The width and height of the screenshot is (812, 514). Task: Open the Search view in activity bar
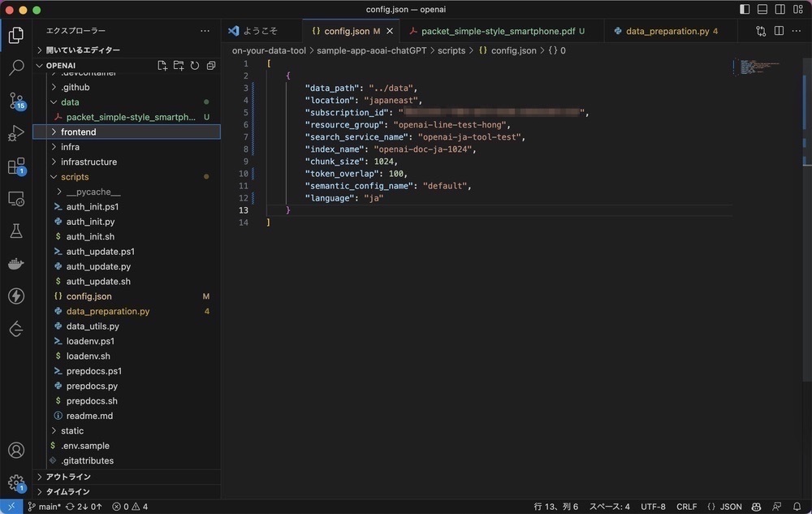(16, 68)
